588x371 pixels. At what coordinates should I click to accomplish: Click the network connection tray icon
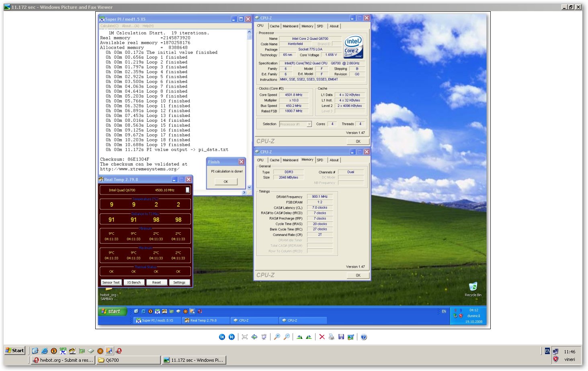point(555,351)
